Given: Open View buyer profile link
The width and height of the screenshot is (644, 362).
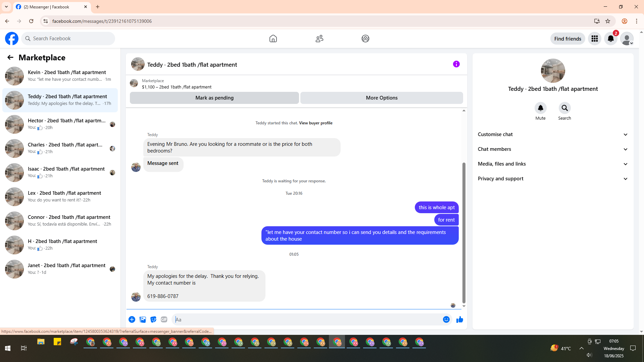Looking at the screenshot, I should (316, 123).
